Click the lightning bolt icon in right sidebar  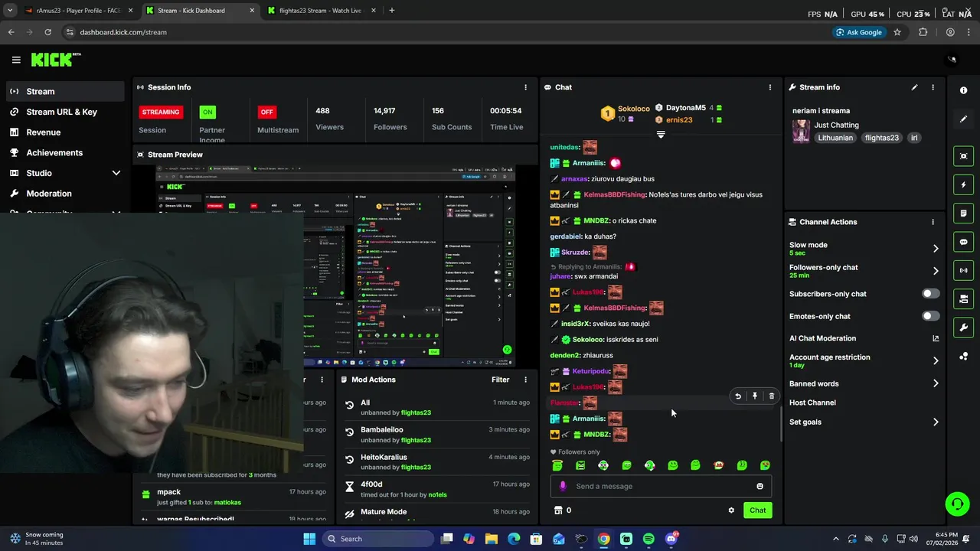pyautogui.click(x=963, y=184)
